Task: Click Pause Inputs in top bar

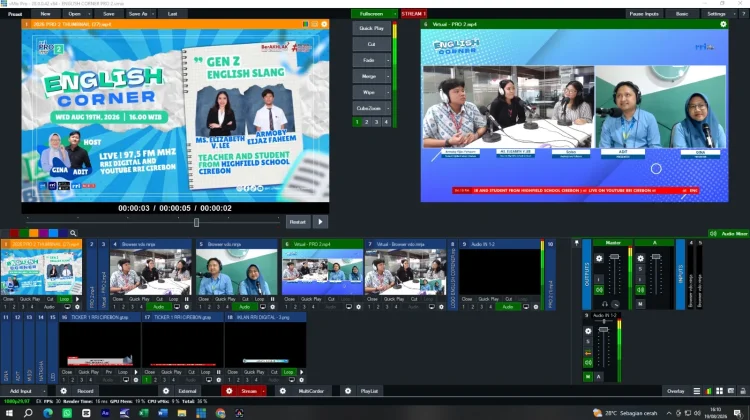Action: tap(644, 14)
